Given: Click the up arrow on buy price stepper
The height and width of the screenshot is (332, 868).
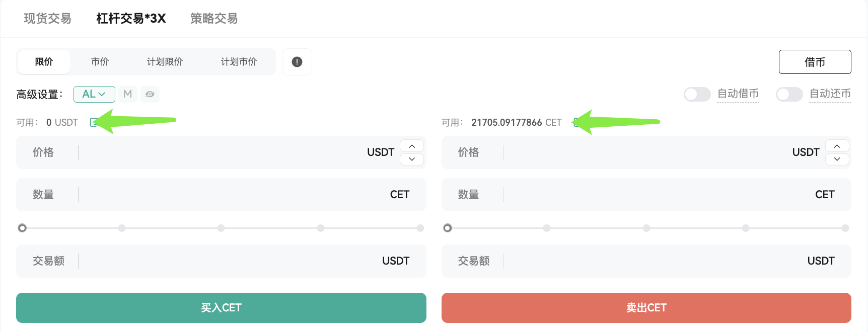Looking at the screenshot, I should click(411, 146).
